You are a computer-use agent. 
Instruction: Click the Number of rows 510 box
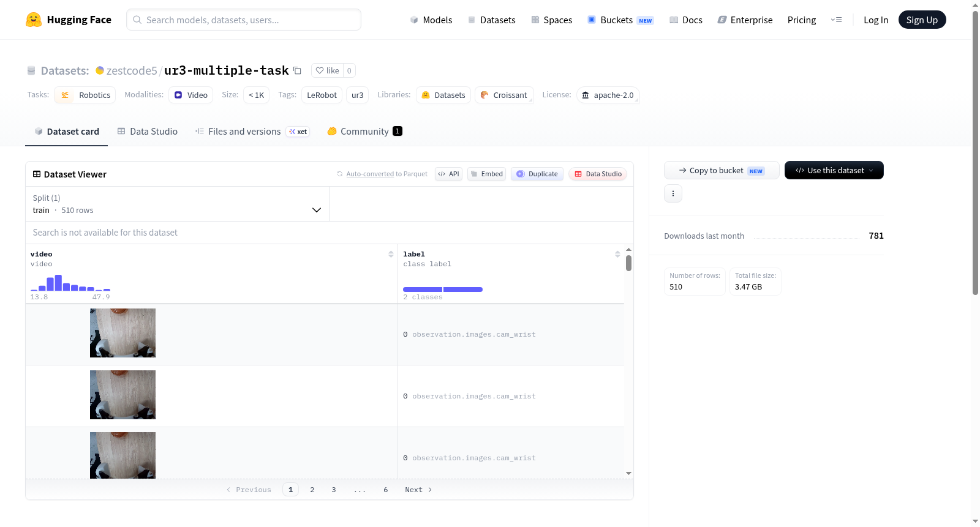click(695, 282)
